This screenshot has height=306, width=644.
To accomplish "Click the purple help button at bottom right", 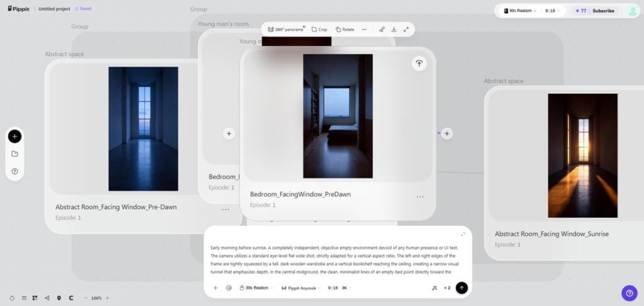I will 629,293.
